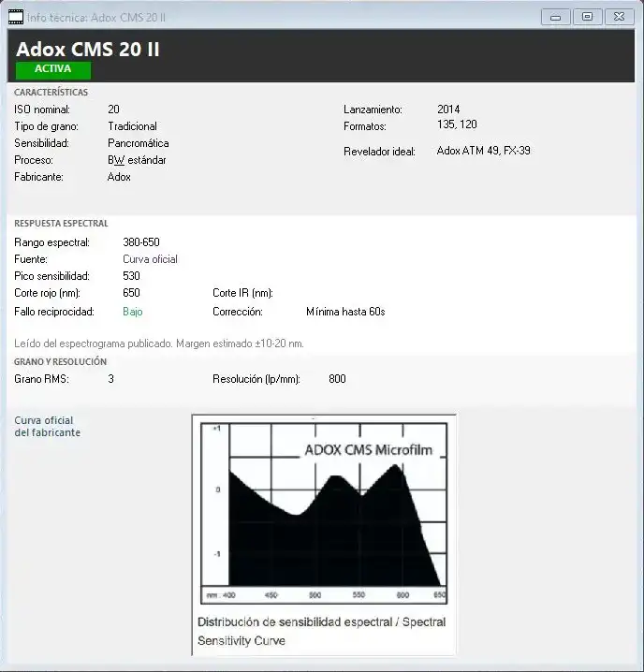
Task: Click the Spectral Sensitivity Curve caption
Action: [x=322, y=631]
